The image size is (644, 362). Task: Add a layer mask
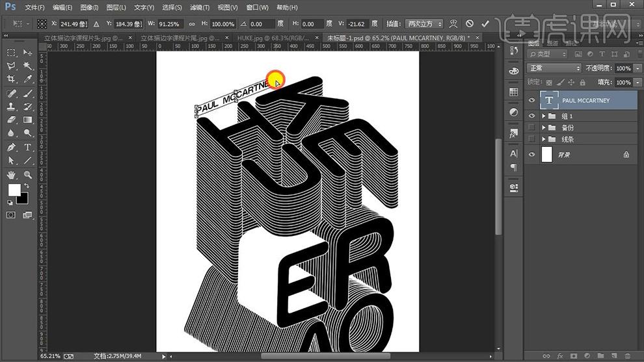tap(574, 356)
